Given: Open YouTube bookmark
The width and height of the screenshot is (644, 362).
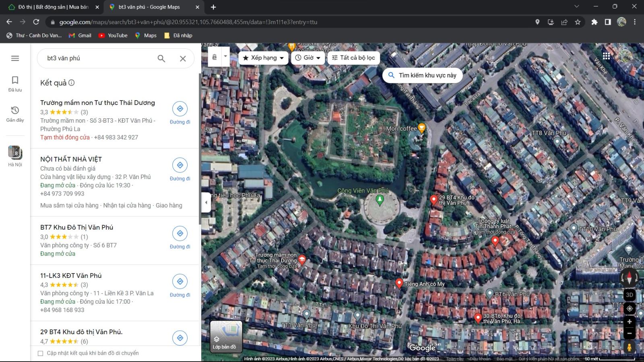Looking at the screenshot, I should pyautogui.click(x=113, y=35).
